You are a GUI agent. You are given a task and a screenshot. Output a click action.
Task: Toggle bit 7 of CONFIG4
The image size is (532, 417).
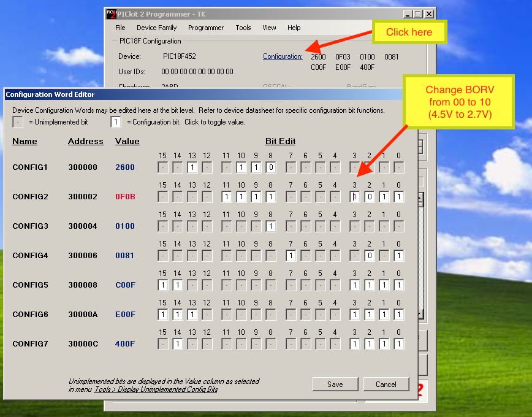click(x=291, y=256)
